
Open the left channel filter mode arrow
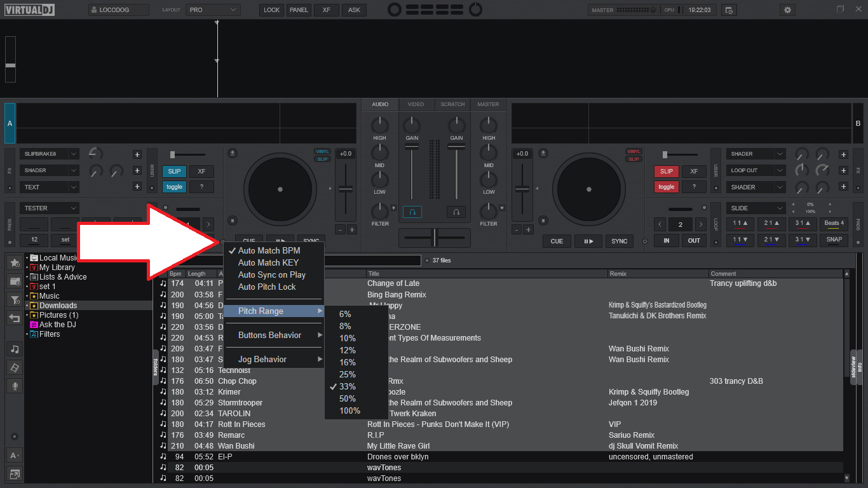(x=393, y=208)
